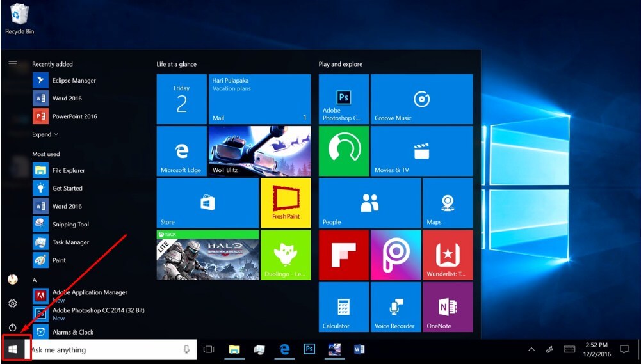Click the letter A section header
The width and height of the screenshot is (641, 364).
click(x=35, y=280)
